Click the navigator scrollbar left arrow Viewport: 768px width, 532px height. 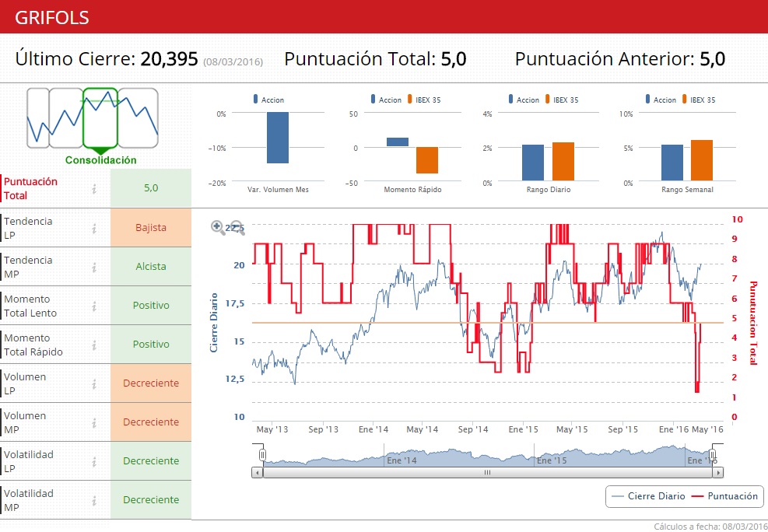pyautogui.click(x=257, y=473)
